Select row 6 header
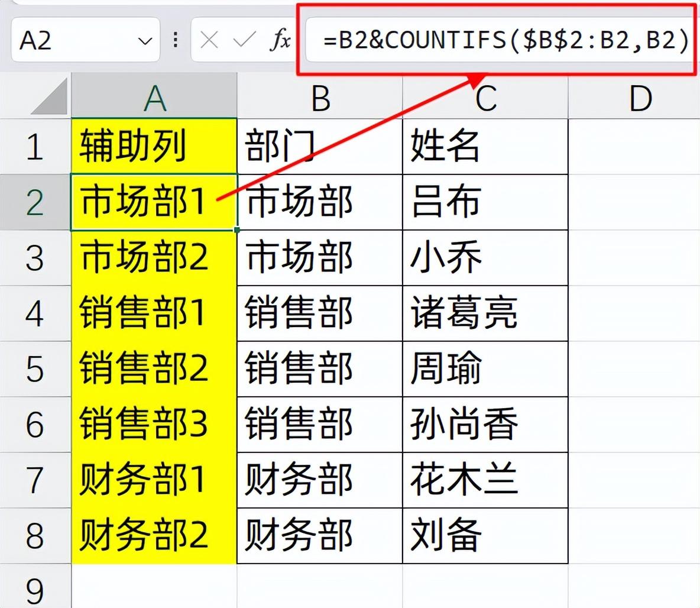700x608 pixels. (x=35, y=425)
